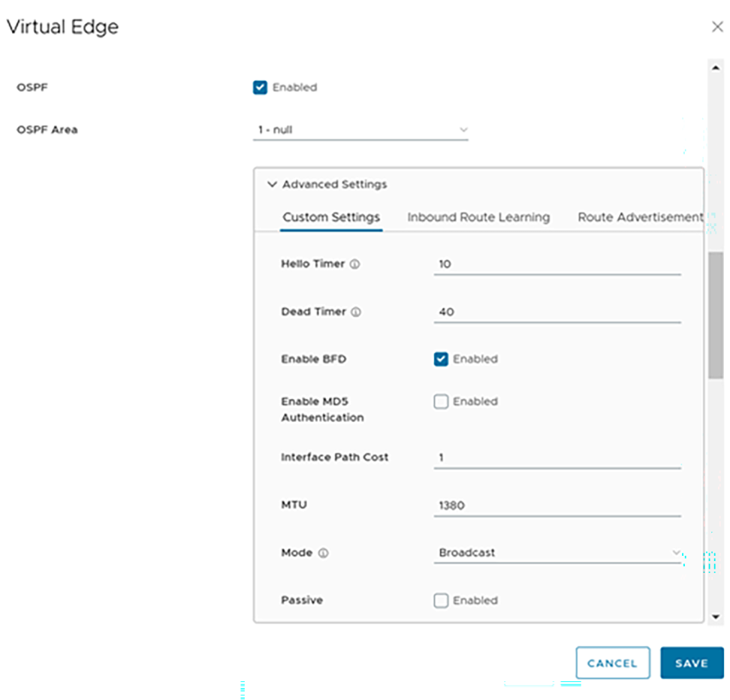
Task: Check the Passive Enabled checkbox
Action: point(441,600)
